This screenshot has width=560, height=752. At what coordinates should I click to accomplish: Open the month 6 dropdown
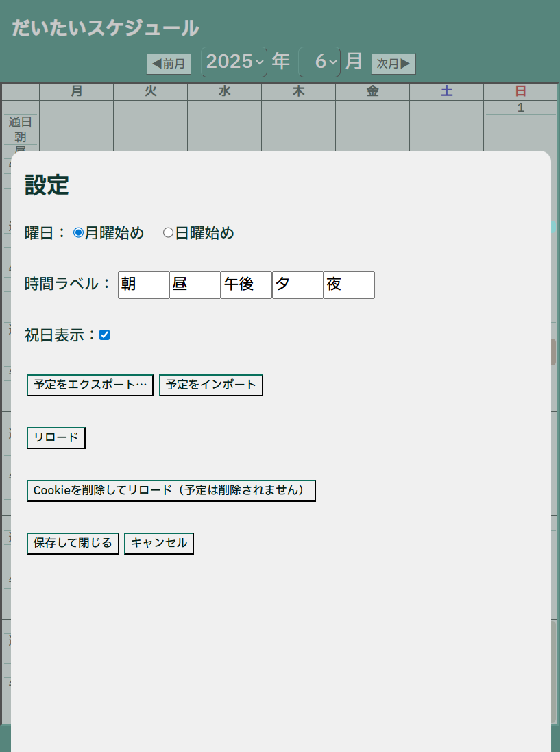[319, 62]
